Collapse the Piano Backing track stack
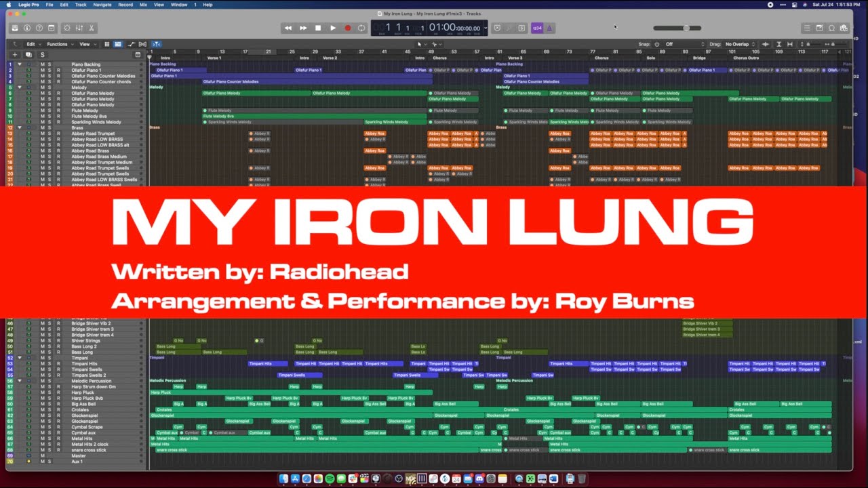 tap(20, 64)
